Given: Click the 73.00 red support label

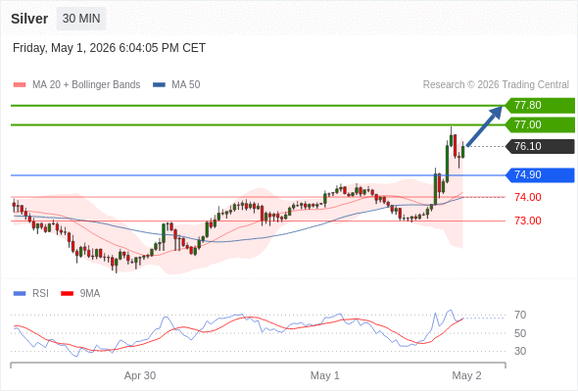Looking at the screenshot, I should click(x=528, y=220).
